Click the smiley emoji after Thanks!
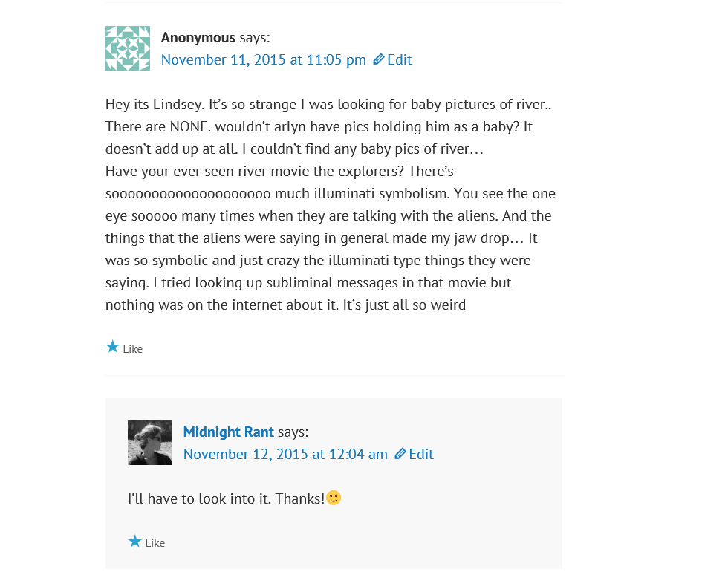The image size is (728, 572). pyautogui.click(x=334, y=498)
